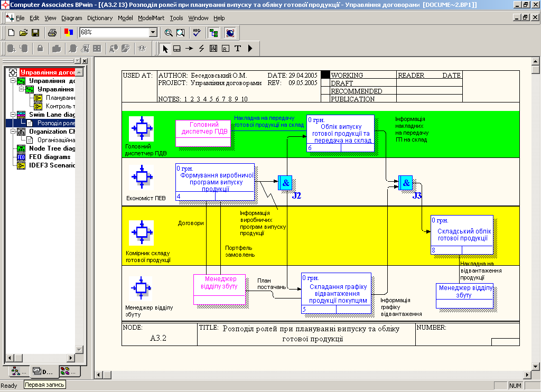Toggle the ModelMart globe toolbar icon
541x392 pixels.
[230, 33]
